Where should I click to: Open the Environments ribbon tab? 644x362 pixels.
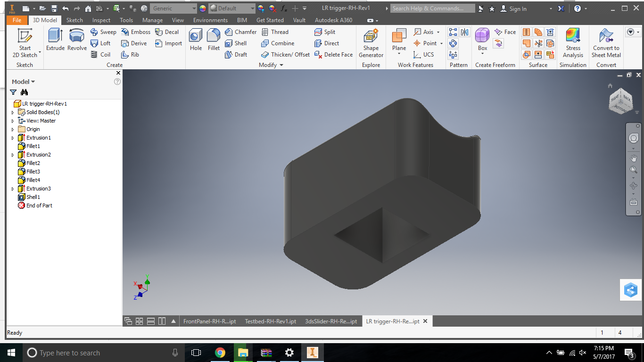(x=210, y=20)
